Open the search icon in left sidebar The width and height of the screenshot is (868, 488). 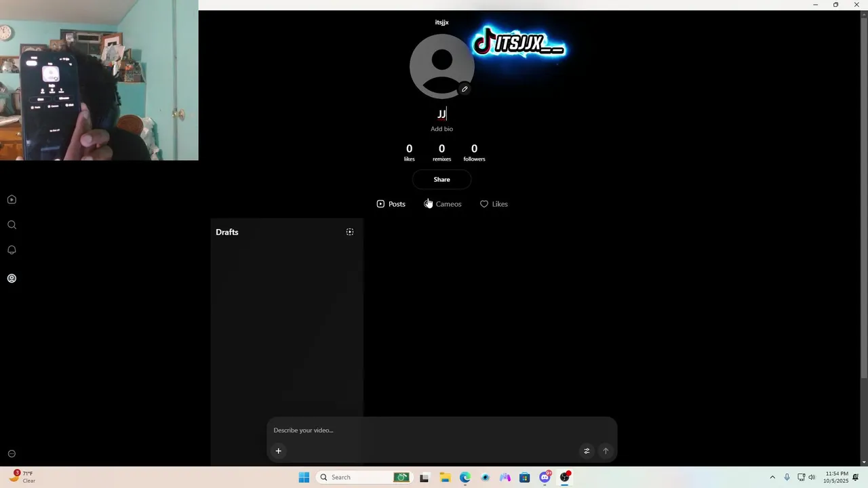coord(12,224)
